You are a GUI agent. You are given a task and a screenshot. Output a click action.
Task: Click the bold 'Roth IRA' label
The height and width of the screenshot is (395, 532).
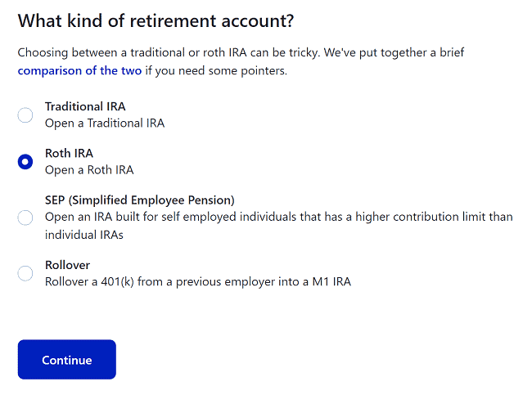69,153
